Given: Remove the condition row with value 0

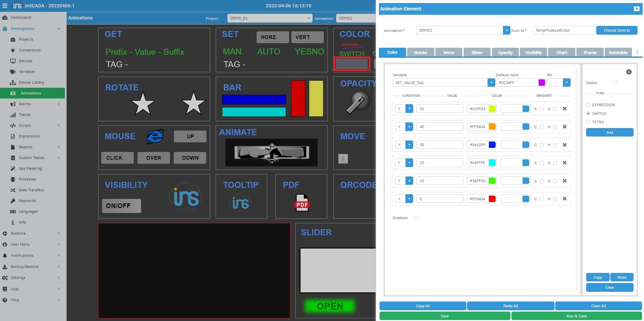Looking at the screenshot, I should coord(565,199).
